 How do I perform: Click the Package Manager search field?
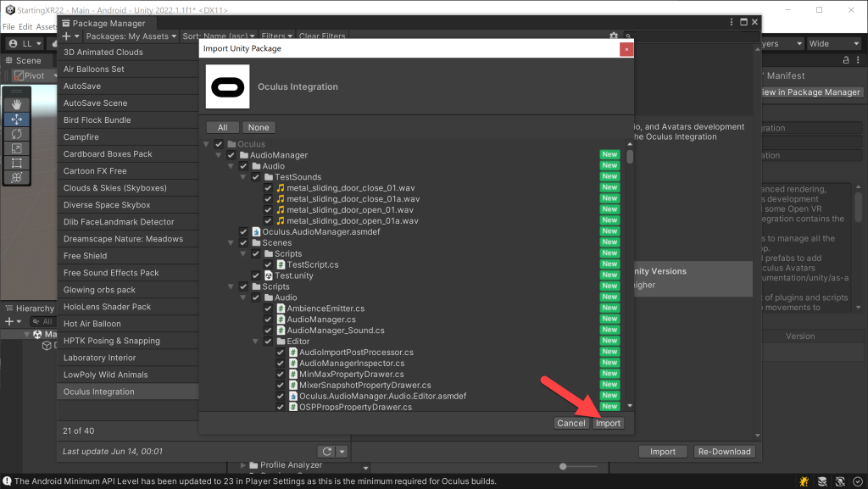coord(691,36)
